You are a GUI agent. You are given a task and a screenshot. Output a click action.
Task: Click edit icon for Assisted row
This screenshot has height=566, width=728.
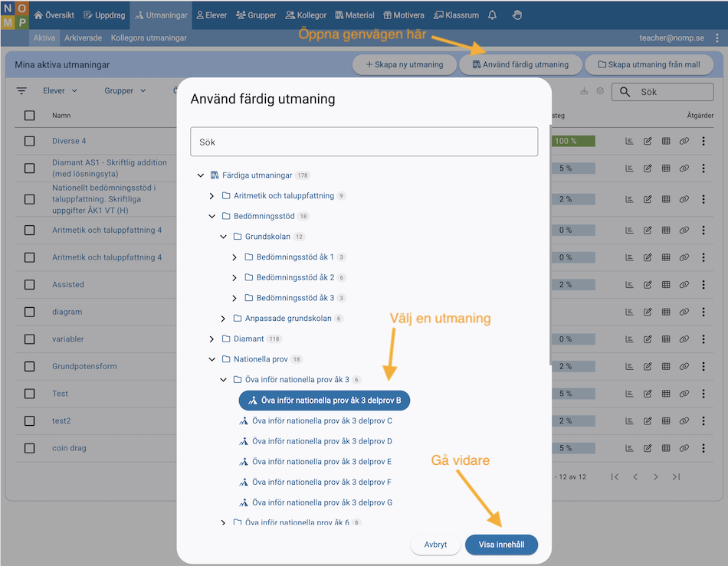(648, 285)
